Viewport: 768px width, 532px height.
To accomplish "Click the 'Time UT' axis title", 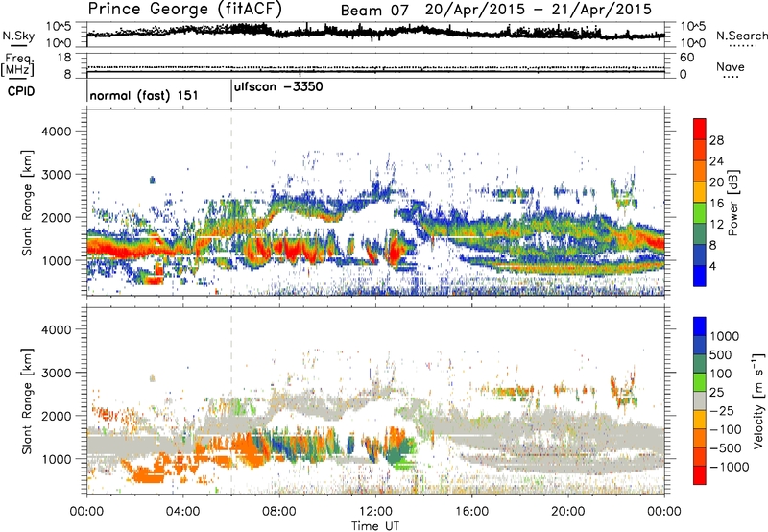I will pyautogui.click(x=375, y=526).
